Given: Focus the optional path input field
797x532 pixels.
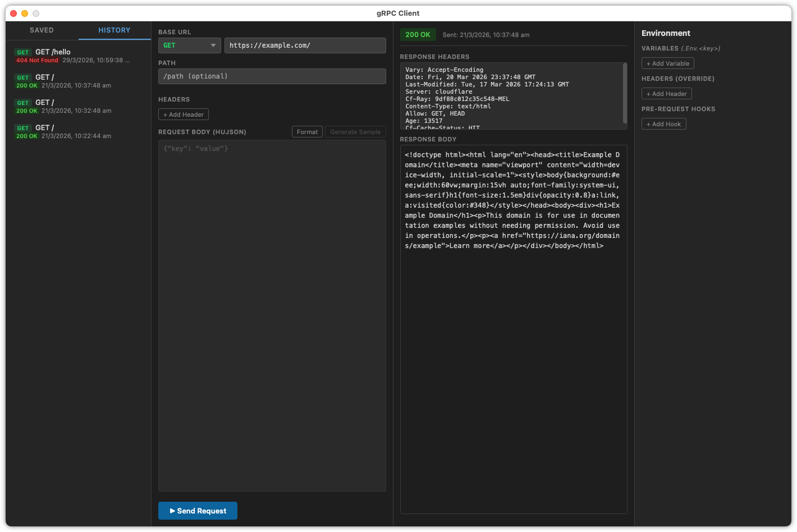Looking at the screenshot, I should pos(272,76).
